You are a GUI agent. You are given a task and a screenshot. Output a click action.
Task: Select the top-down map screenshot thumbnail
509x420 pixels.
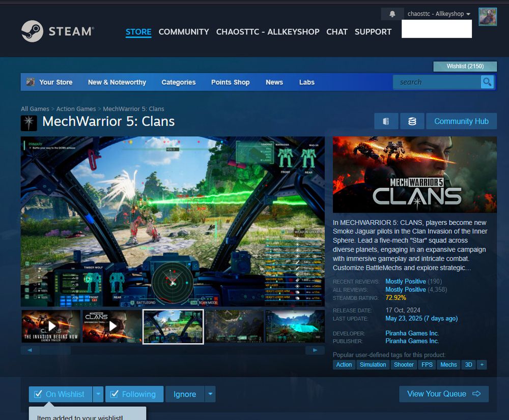[x=235, y=326]
